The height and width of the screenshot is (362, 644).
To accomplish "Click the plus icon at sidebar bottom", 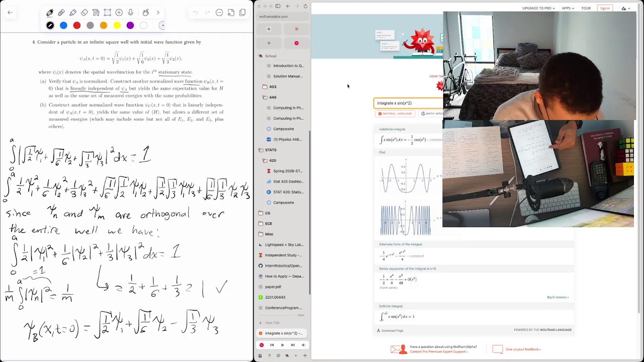I will tap(305, 355).
